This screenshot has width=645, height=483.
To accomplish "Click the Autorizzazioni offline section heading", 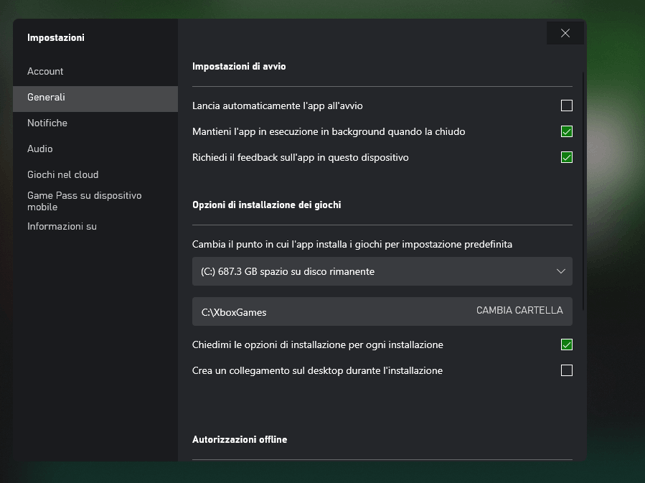I will [x=239, y=440].
